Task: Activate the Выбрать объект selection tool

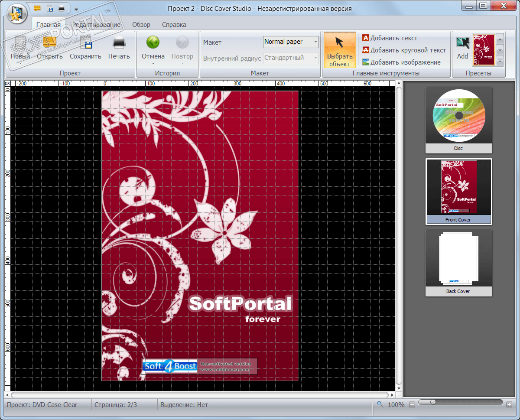Action: (340, 50)
